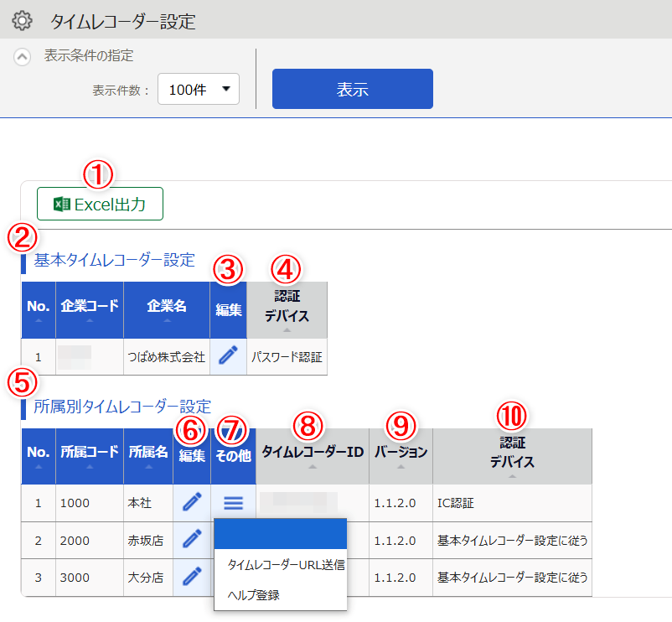Viewport: 672px width, 622px height.
Task: Sort by 企業コード column header
Action: coord(89,309)
